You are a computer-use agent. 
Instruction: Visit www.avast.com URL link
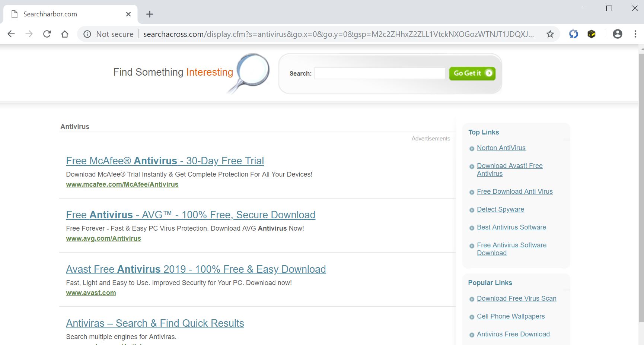[x=91, y=293]
